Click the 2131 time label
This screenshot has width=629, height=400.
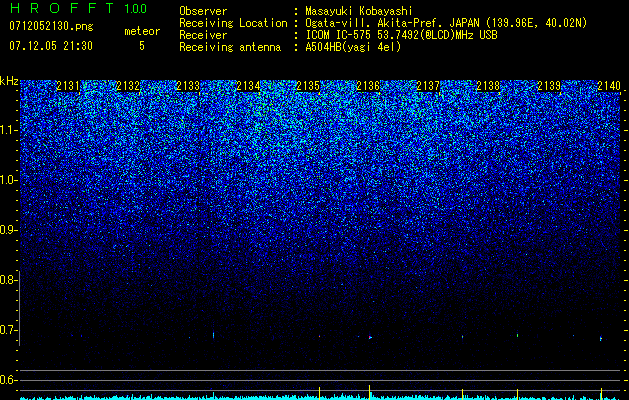pyautogui.click(x=68, y=85)
